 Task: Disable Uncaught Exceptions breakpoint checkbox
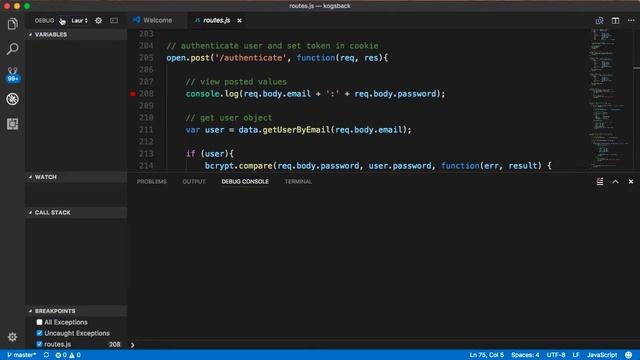coord(39,333)
